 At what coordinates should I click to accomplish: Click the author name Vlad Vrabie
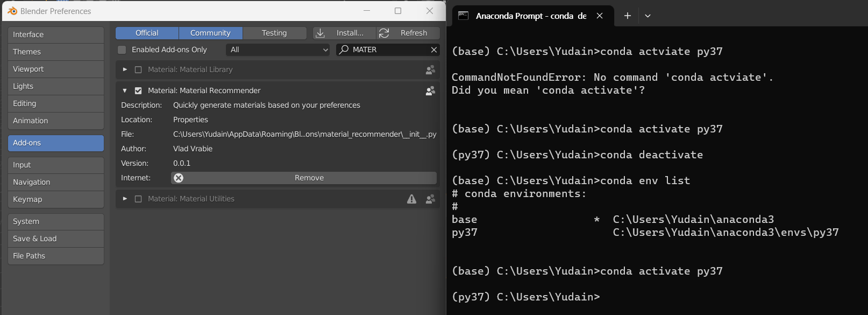coord(193,149)
